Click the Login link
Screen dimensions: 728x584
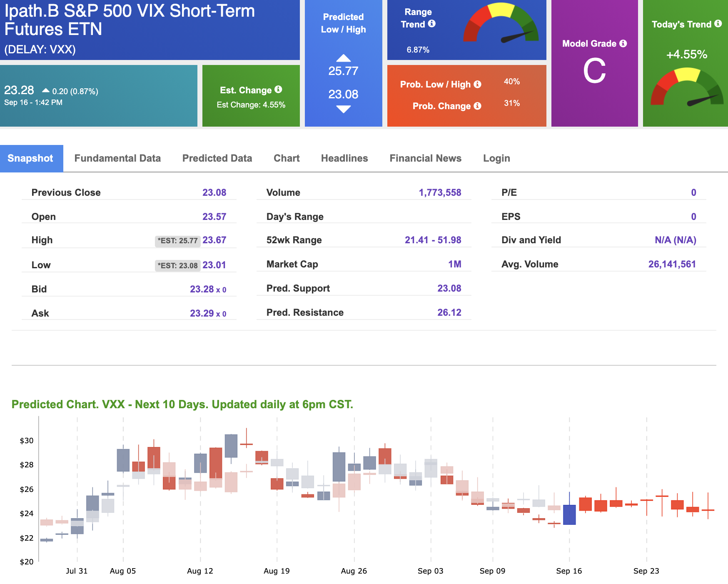coord(496,158)
